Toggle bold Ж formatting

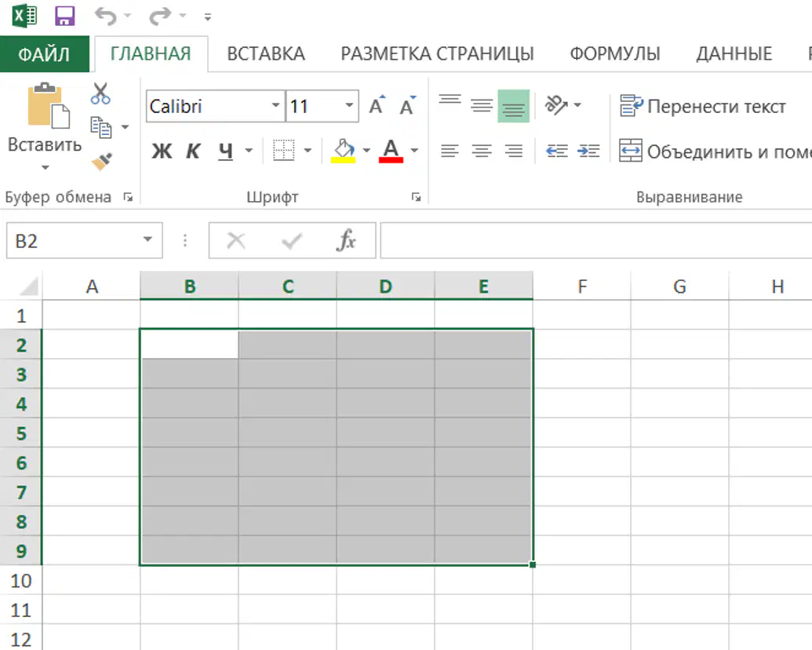point(162,151)
